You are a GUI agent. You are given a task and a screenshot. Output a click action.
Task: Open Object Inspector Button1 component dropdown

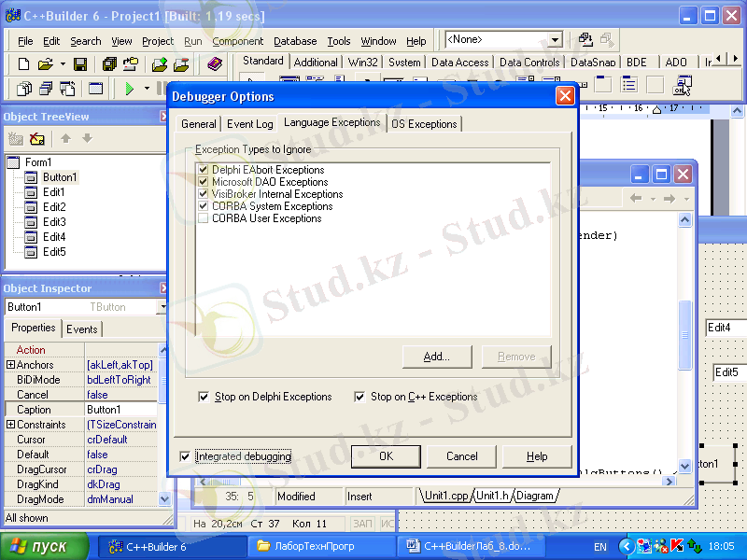click(162, 307)
